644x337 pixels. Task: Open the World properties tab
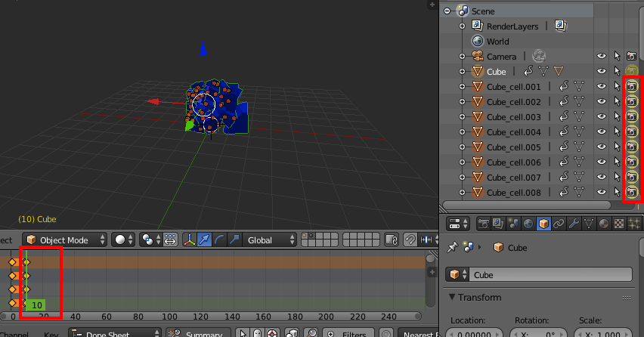coord(528,224)
